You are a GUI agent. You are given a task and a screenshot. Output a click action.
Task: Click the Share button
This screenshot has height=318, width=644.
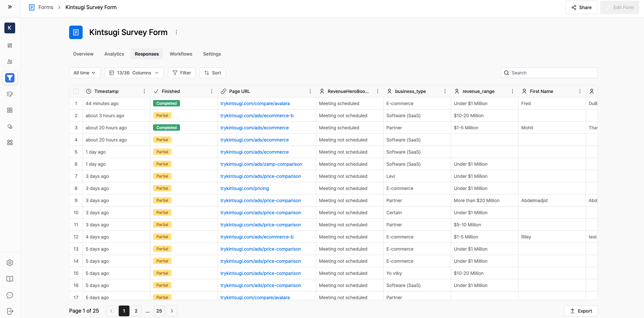[581, 7]
